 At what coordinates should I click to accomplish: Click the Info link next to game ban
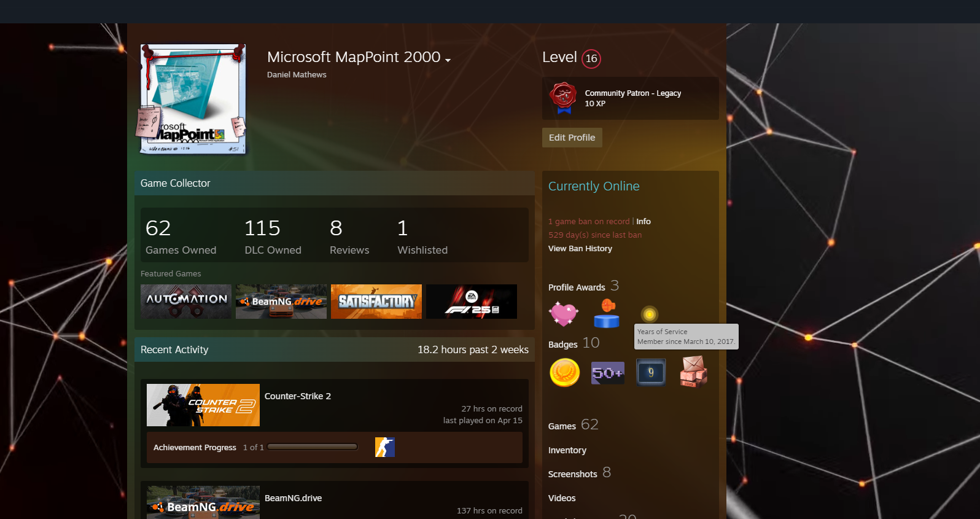[x=643, y=222]
